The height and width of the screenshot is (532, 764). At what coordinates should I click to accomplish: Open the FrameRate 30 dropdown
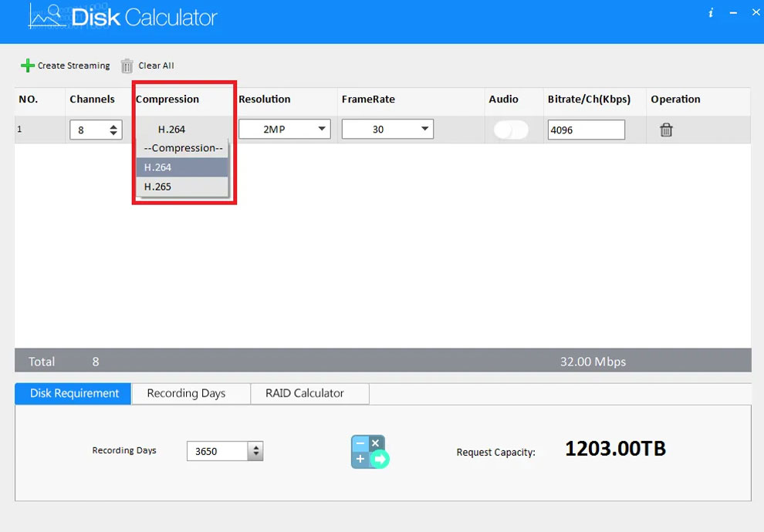click(x=387, y=129)
